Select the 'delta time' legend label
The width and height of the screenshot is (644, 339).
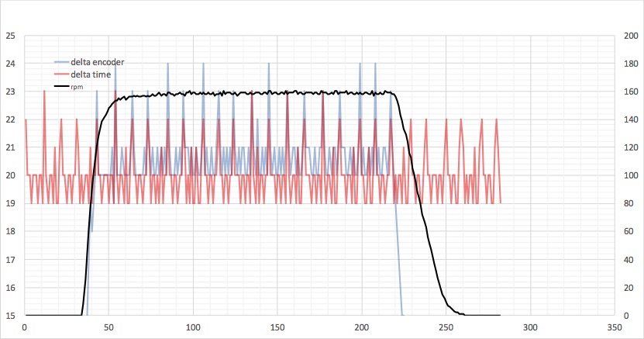pos(91,74)
